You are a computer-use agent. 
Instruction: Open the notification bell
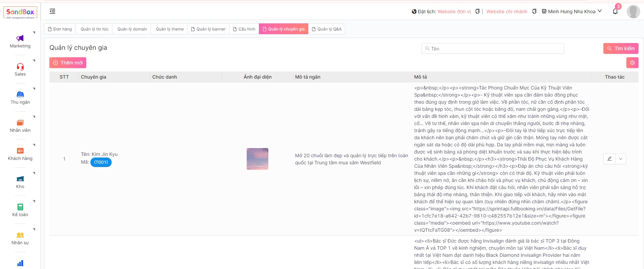pos(615,12)
